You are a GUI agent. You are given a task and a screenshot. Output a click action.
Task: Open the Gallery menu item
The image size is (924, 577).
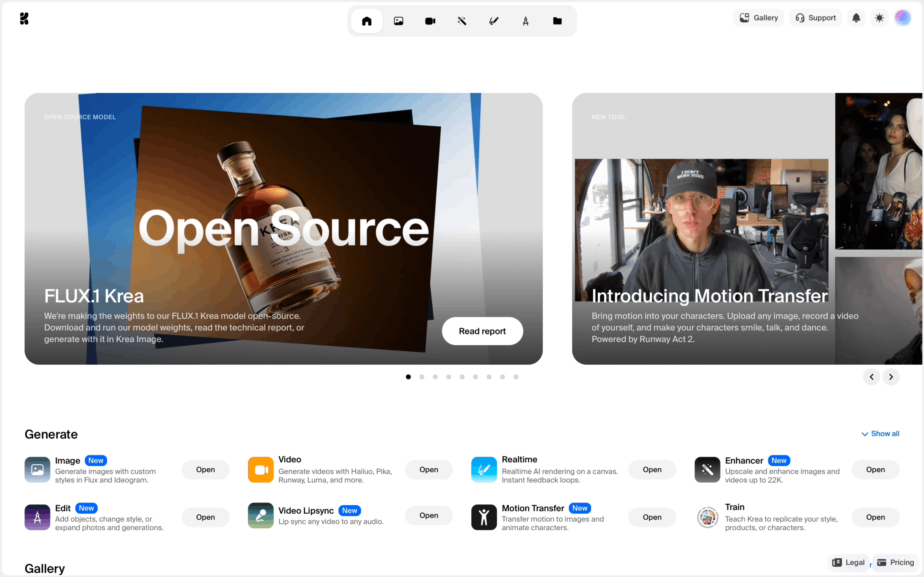tap(758, 18)
